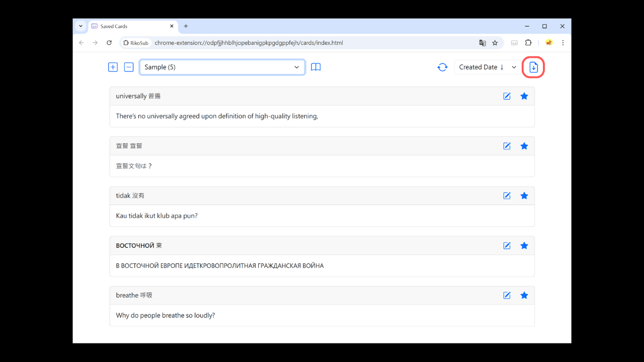
Task: Reload the current page
Action: 109,43
